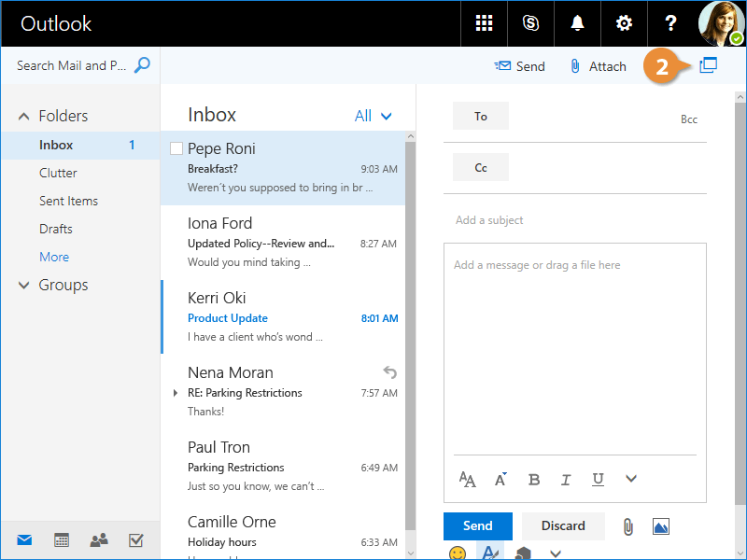The height and width of the screenshot is (560, 747).
Task: Open the People view icon
Action: coord(98,540)
